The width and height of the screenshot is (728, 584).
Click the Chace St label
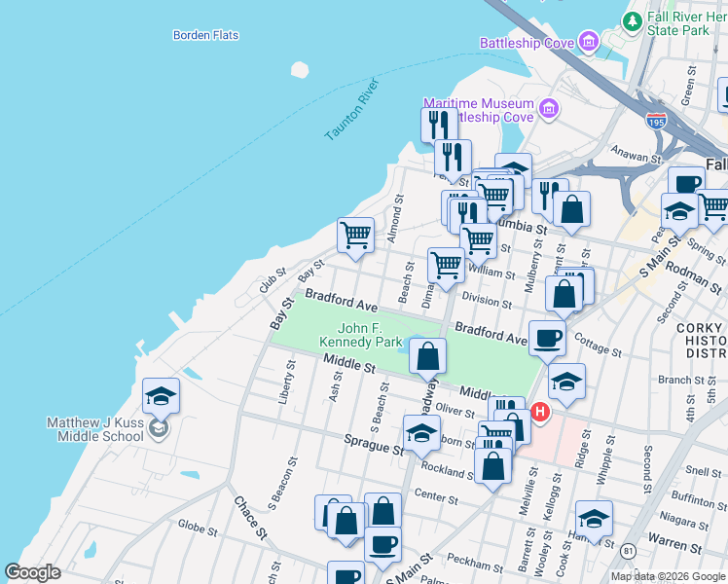point(251,518)
